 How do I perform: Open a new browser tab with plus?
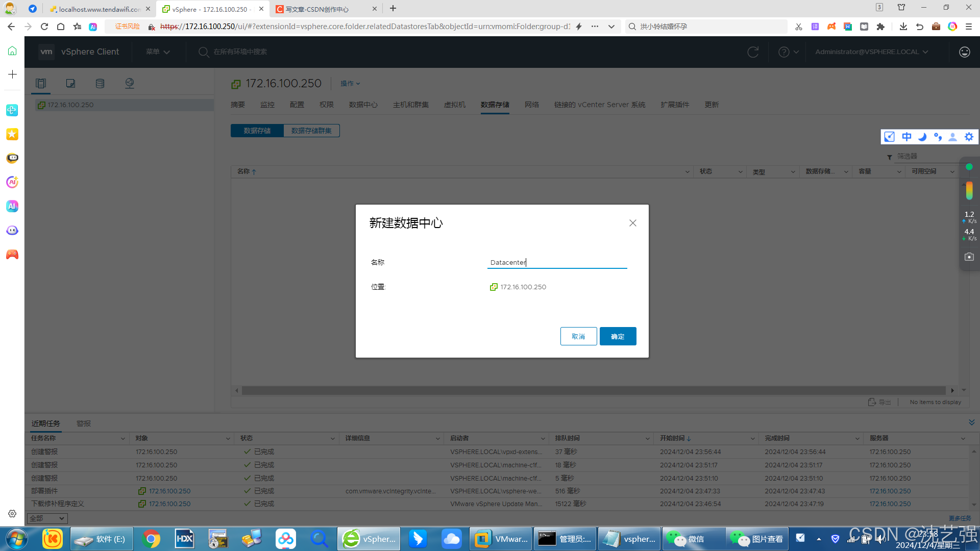(x=393, y=9)
